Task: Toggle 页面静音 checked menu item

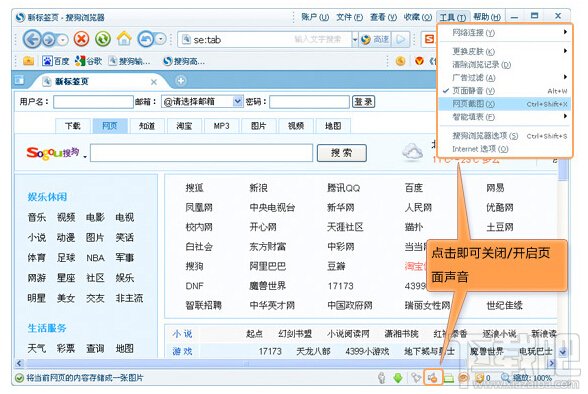Action: tap(504, 91)
